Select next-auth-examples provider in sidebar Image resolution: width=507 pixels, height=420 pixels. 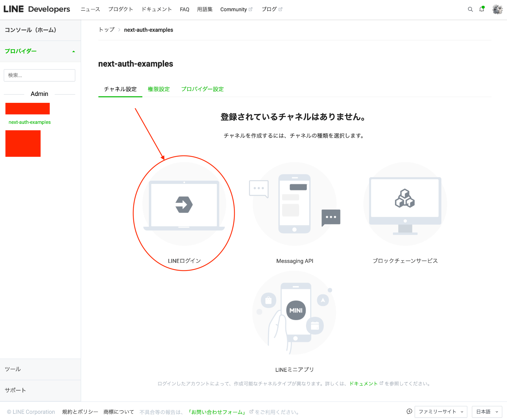30,122
